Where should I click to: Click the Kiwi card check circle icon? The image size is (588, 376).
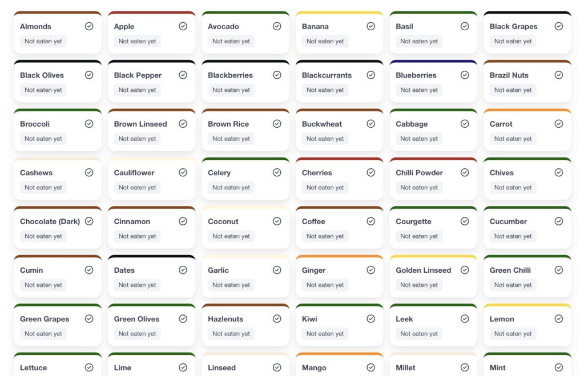[371, 319]
